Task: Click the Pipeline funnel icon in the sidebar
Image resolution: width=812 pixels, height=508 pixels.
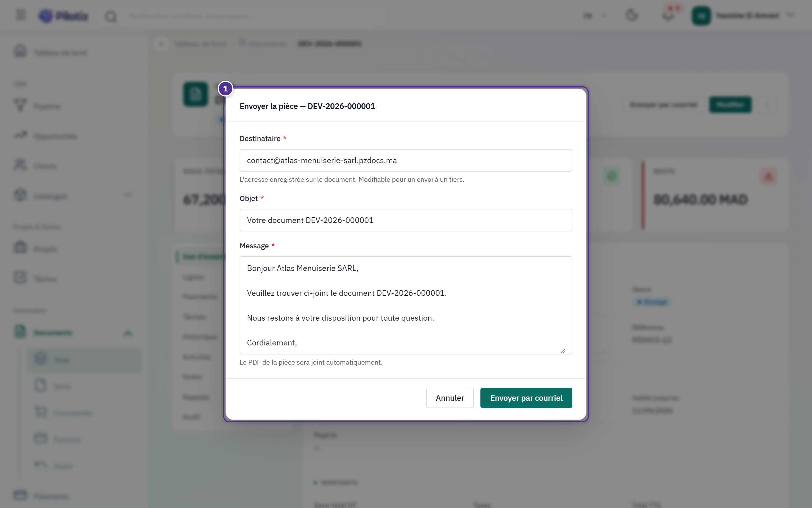Action: click(x=20, y=106)
